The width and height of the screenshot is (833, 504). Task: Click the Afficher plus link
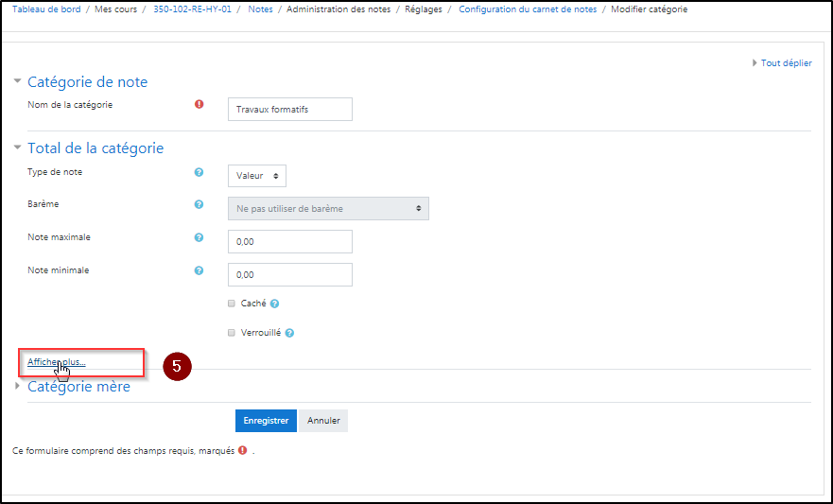pos(56,361)
